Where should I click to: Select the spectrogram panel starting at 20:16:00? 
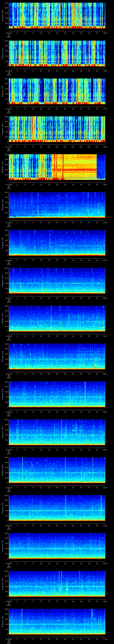[x=57, y=91]
